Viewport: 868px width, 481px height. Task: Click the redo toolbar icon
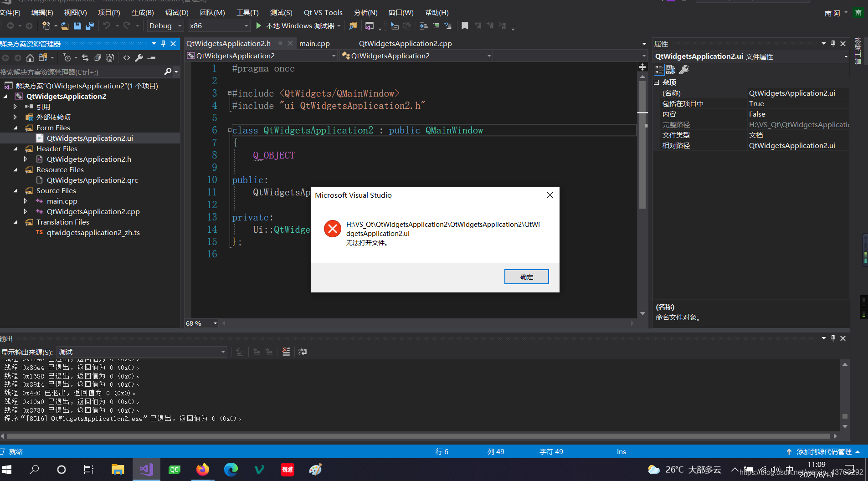coord(127,26)
